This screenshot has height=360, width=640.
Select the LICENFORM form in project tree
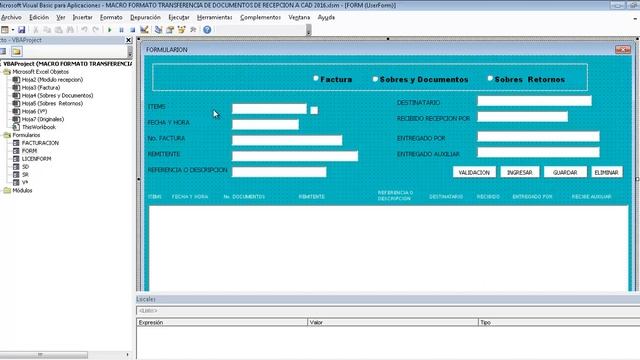(36, 159)
